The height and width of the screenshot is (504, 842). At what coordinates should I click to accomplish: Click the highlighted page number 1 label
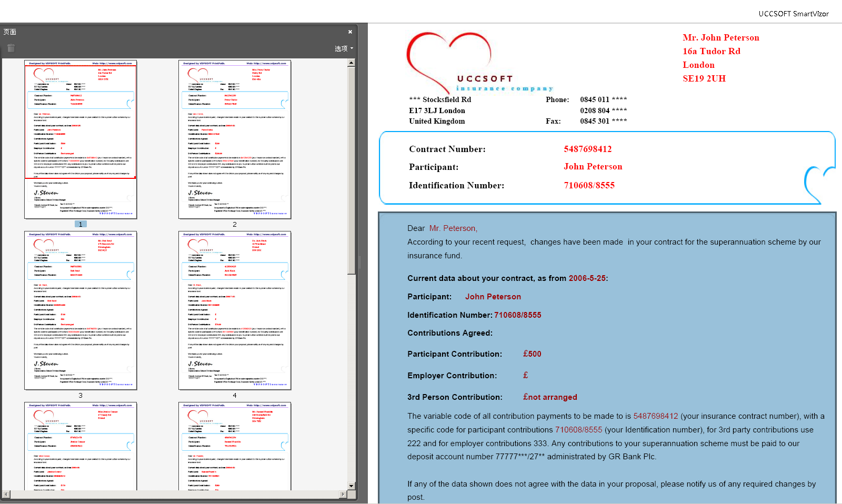tap(81, 224)
